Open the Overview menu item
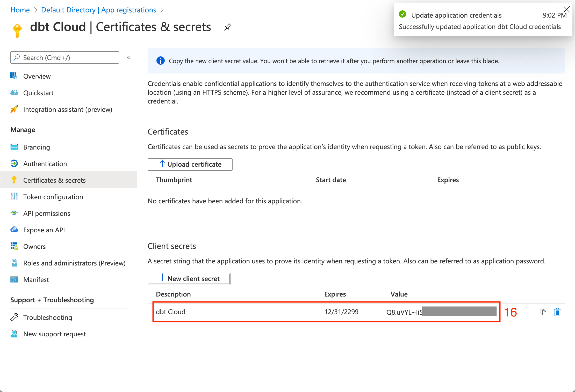The height and width of the screenshot is (392, 575). [x=37, y=76]
